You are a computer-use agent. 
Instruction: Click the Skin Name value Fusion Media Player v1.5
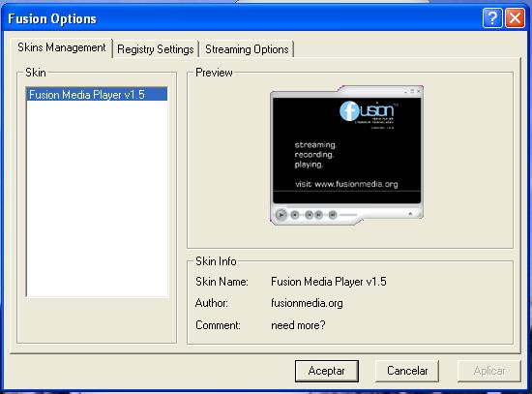(x=329, y=282)
